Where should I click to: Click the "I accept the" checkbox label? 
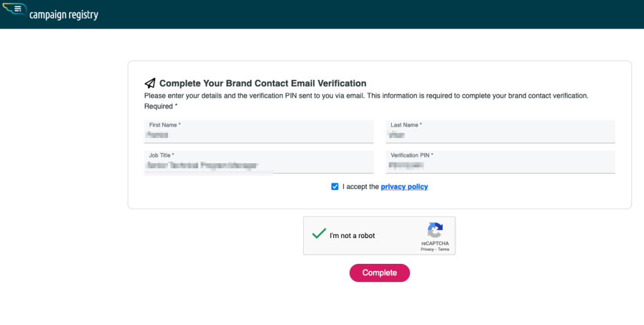tap(360, 186)
